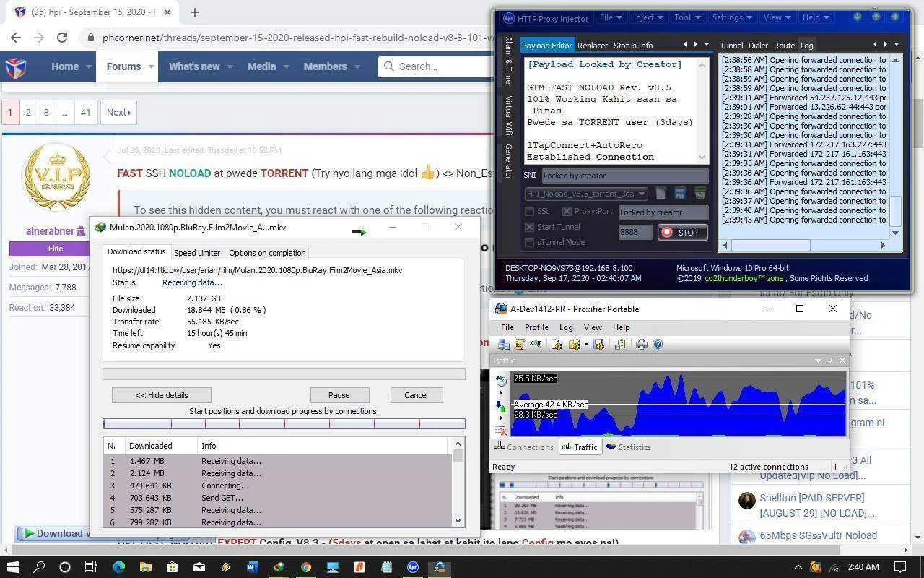
Task: Click the browser back arrow
Action: coord(16,38)
